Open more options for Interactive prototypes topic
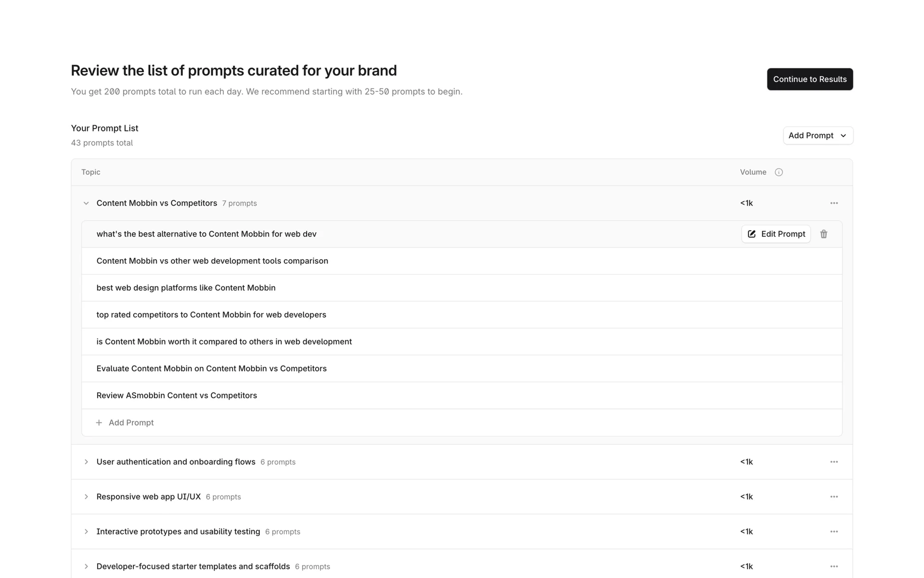924x578 pixels. click(x=834, y=532)
